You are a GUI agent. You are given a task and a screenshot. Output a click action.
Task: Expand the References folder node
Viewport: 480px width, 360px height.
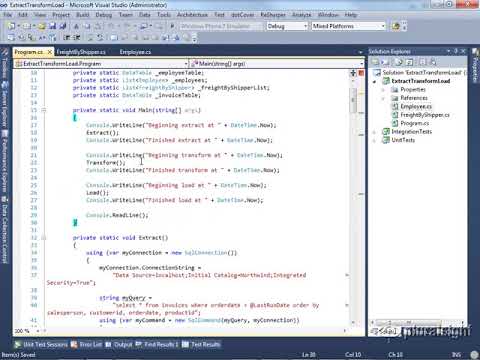383,98
